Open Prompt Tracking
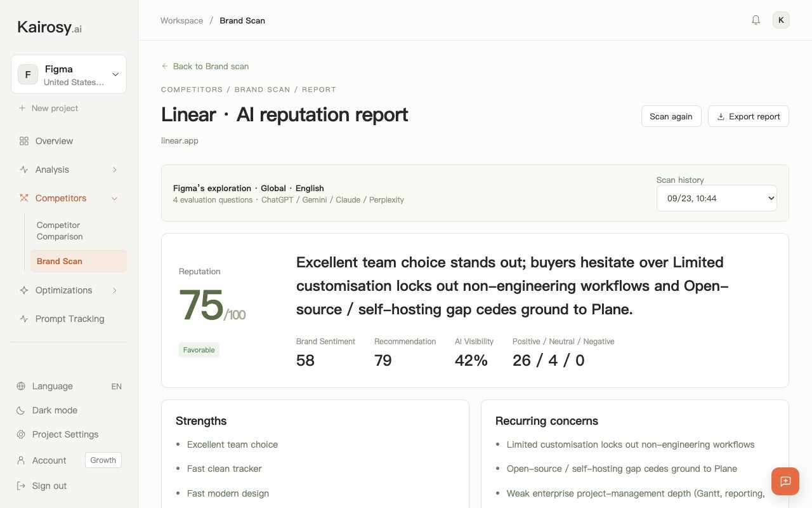The height and width of the screenshot is (508, 812). (x=69, y=319)
